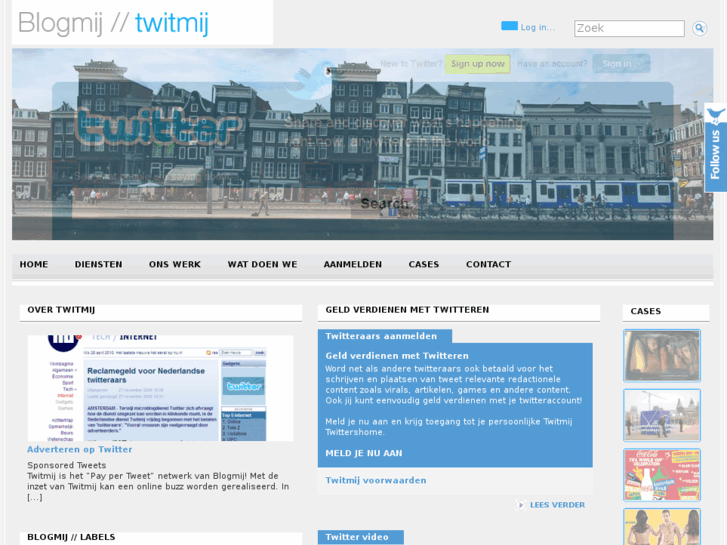Select the Twitteraars aanmelden tab
The width and height of the screenshot is (727, 545).
[384, 336]
